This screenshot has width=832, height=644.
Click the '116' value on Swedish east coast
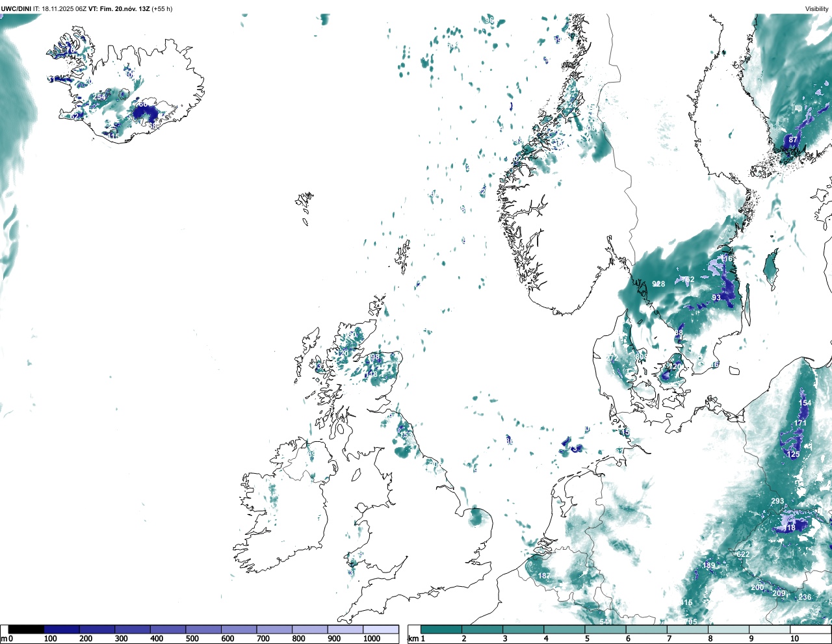coord(727,259)
